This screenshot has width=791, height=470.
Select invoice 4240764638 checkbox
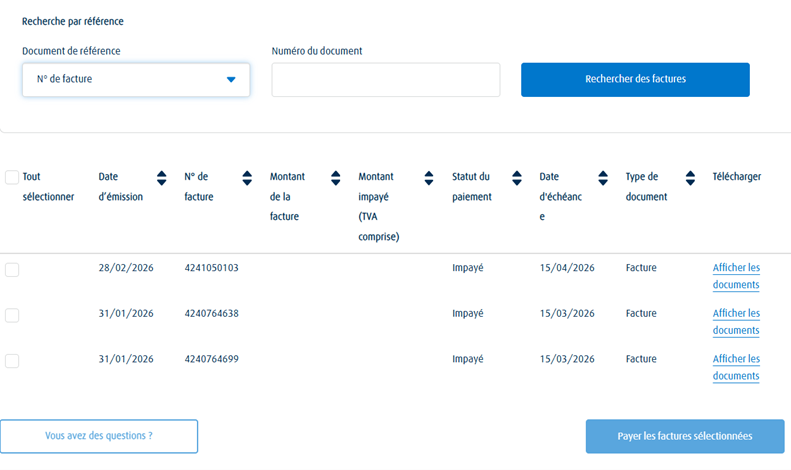[12, 315]
